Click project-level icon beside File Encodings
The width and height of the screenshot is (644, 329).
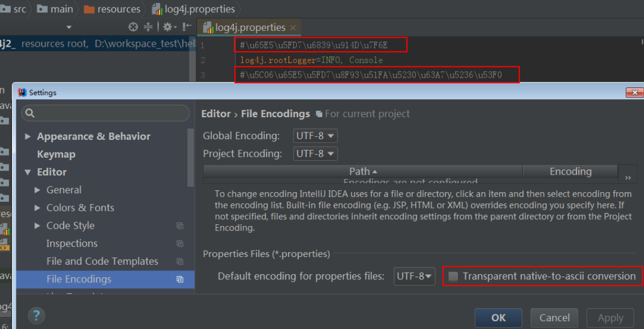pyautogui.click(x=180, y=279)
